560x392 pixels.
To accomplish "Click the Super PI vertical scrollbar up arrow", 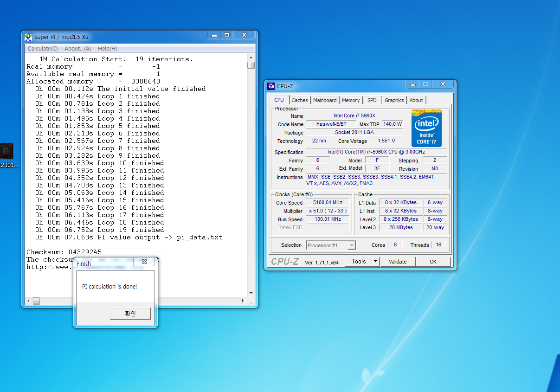I will pyautogui.click(x=251, y=57).
